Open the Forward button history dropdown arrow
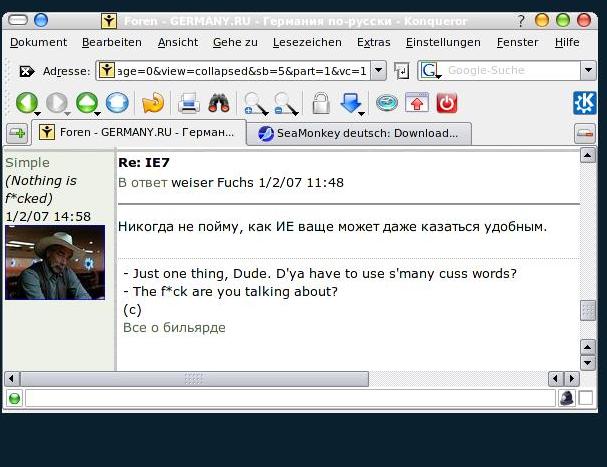This screenshot has height=467, width=607. tap(67, 113)
